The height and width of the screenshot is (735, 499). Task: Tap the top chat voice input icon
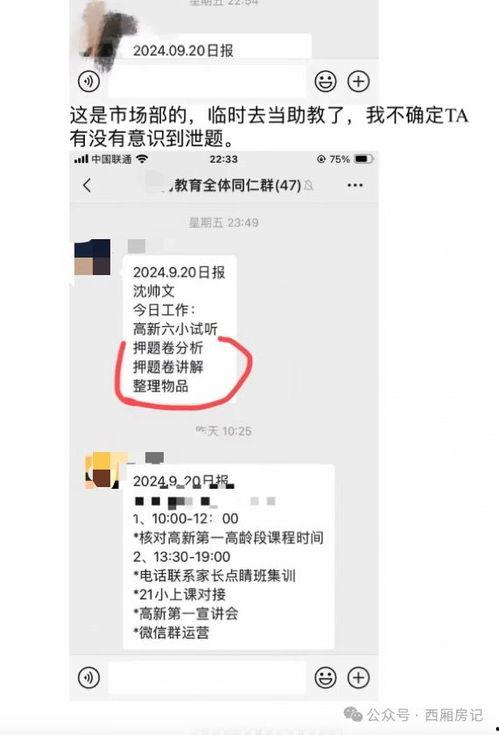(x=89, y=81)
